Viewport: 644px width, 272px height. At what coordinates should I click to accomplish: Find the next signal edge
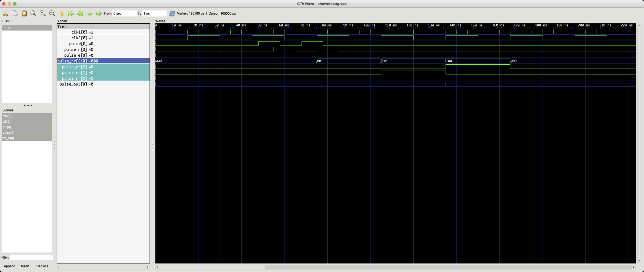pos(99,13)
